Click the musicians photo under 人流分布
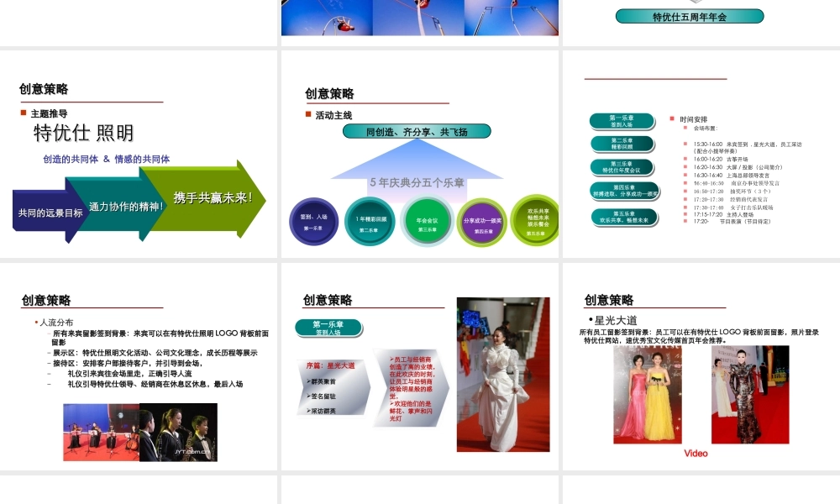Screen dimensions: 840x504 click(x=140, y=433)
